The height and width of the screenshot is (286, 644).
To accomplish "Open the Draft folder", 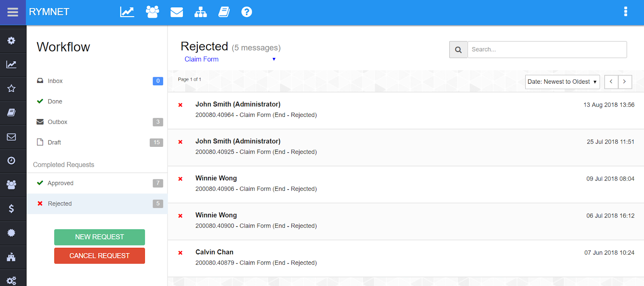I will click(54, 142).
